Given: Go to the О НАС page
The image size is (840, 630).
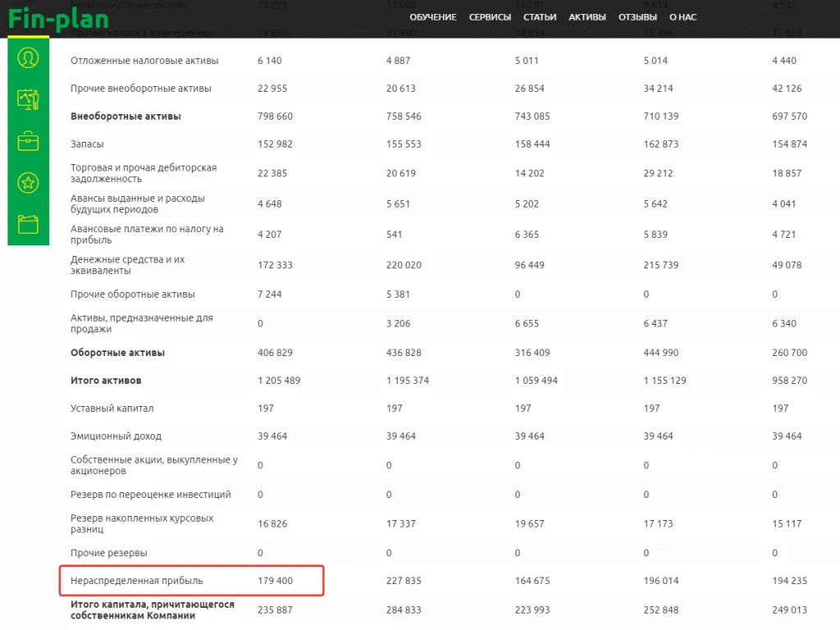Looking at the screenshot, I should pyautogui.click(x=682, y=17).
